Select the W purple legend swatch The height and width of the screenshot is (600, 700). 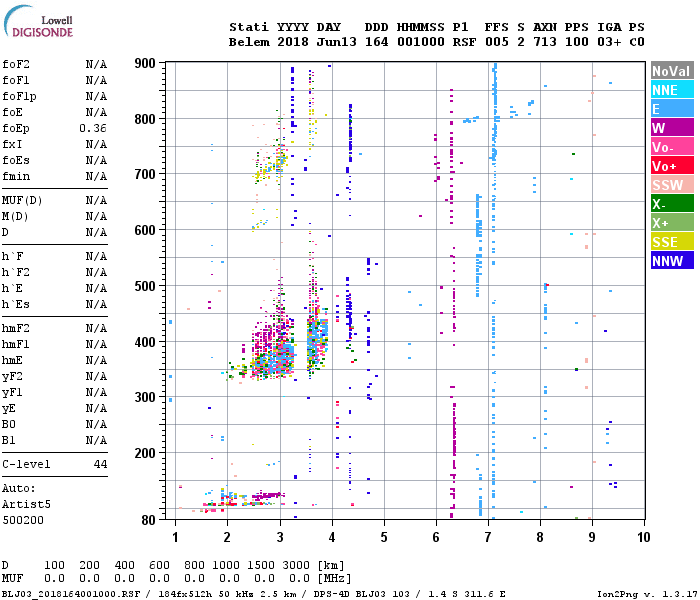point(672,128)
